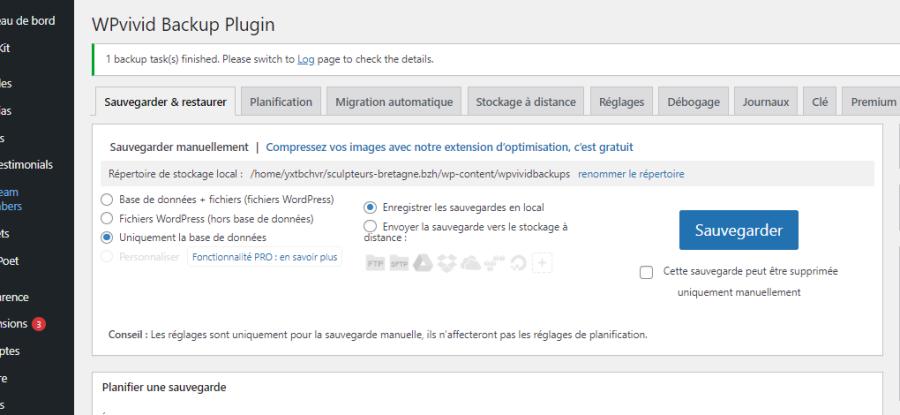The width and height of the screenshot is (900, 415).
Task: Choose the Dropbox storage icon
Action: 446,264
